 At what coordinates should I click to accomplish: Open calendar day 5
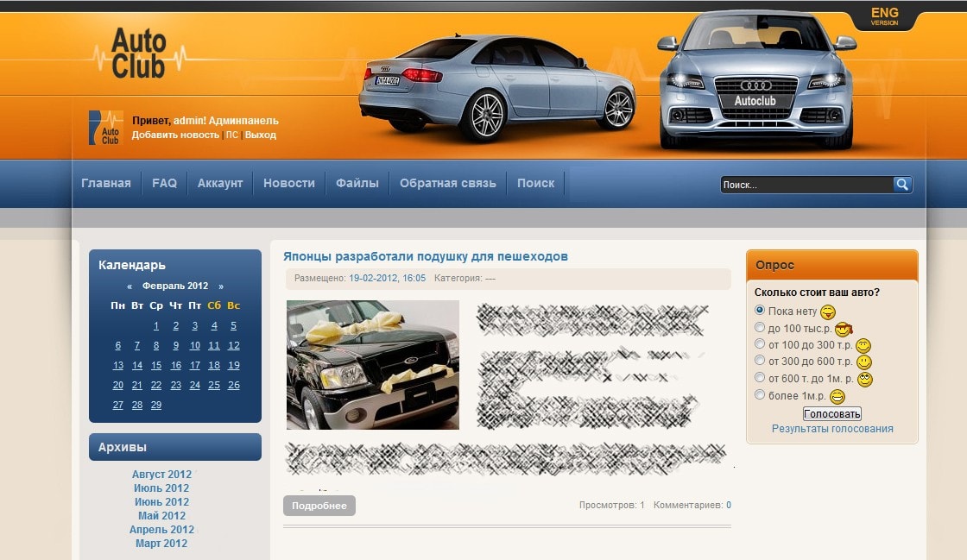coord(233,326)
